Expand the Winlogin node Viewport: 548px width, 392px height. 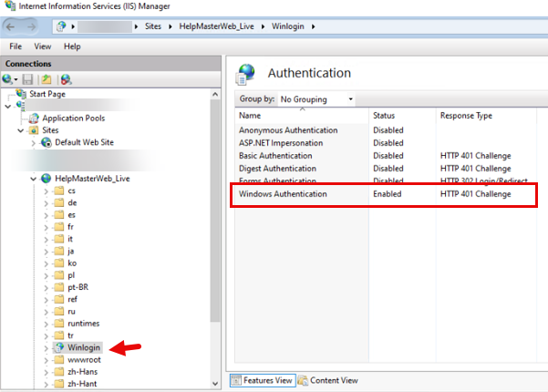point(46,348)
